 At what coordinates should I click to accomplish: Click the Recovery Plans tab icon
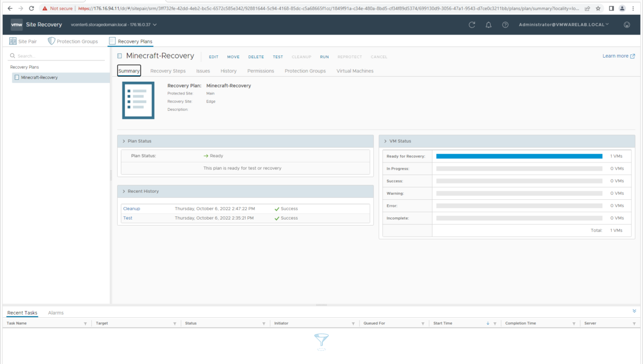tap(112, 41)
